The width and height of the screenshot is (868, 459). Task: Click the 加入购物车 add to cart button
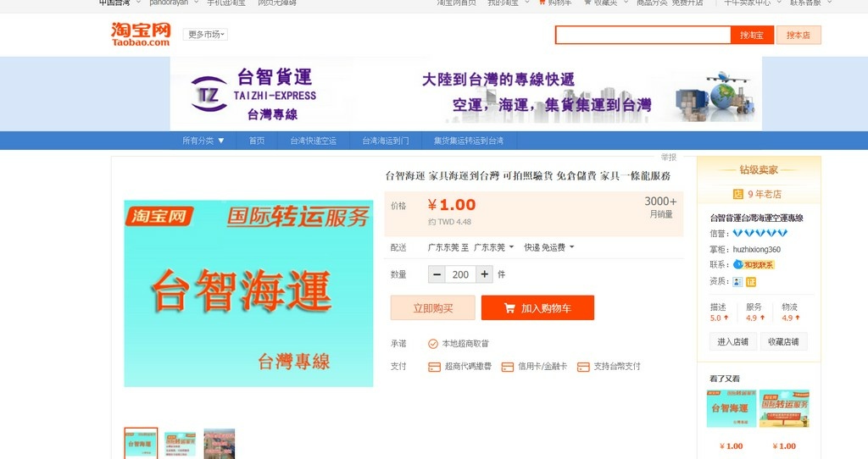click(x=537, y=308)
